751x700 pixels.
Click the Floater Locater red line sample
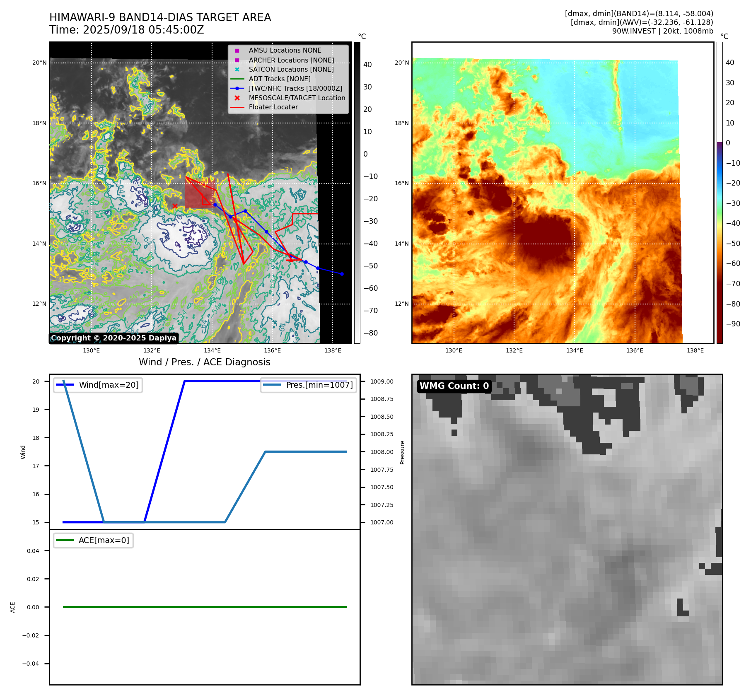237,107
